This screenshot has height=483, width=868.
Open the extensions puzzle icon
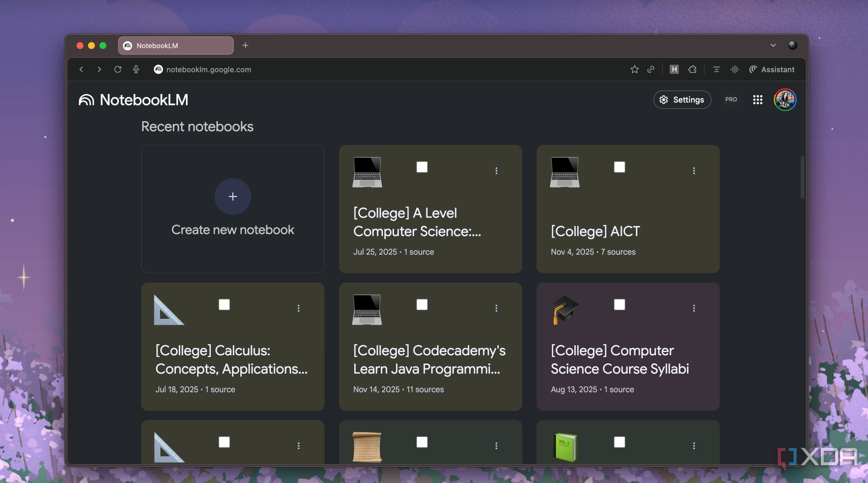pyautogui.click(x=692, y=69)
